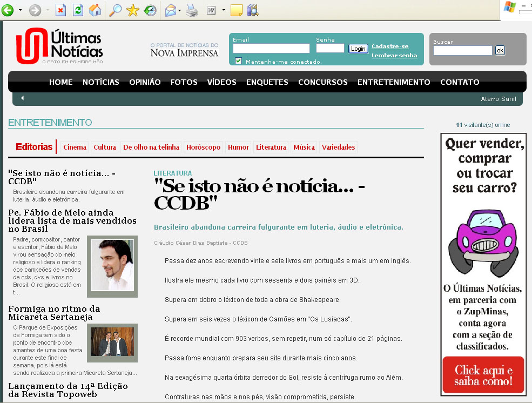Go to the browser Home page icon
The height and width of the screenshot is (403, 532).
click(x=95, y=10)
